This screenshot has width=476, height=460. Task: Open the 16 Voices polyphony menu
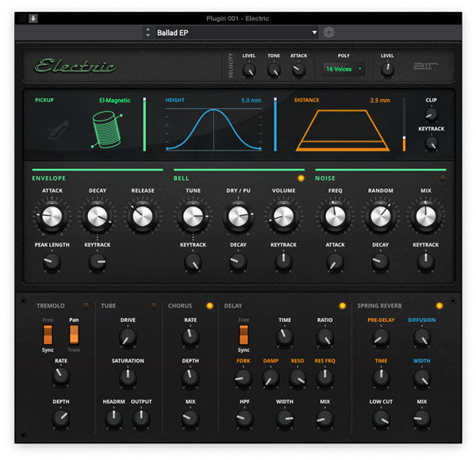pyautogui.click(x=344, y=69)
